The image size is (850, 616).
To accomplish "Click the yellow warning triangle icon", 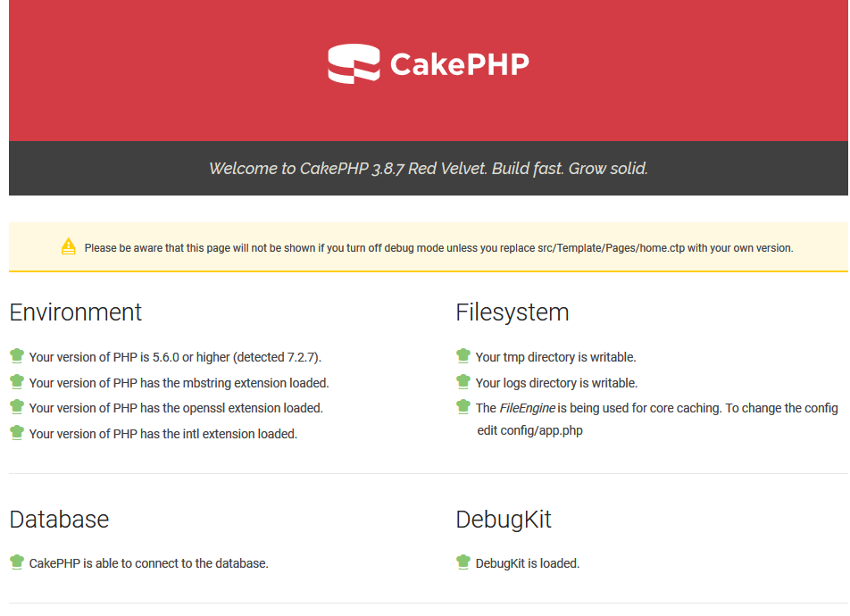I will [69, 246].
